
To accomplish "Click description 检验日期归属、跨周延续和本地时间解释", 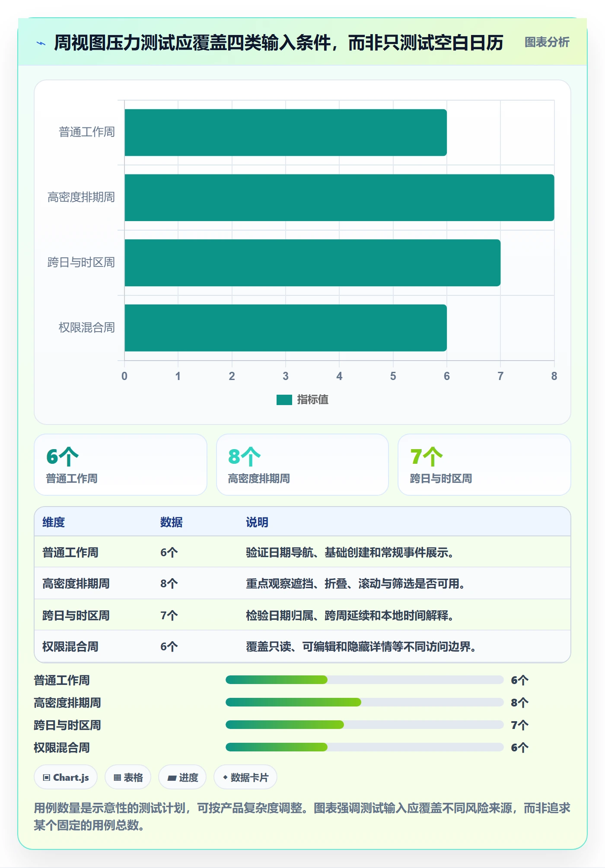I will (350, 615).
